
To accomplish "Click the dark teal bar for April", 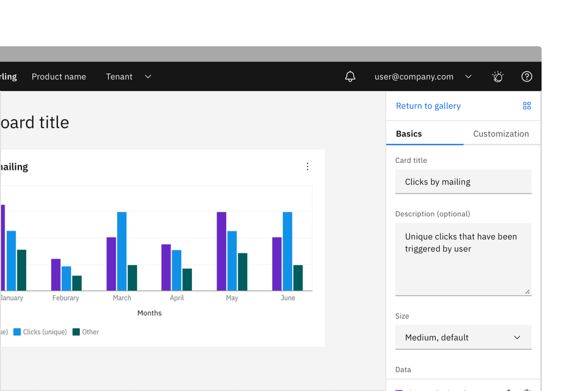I will 187,279.
